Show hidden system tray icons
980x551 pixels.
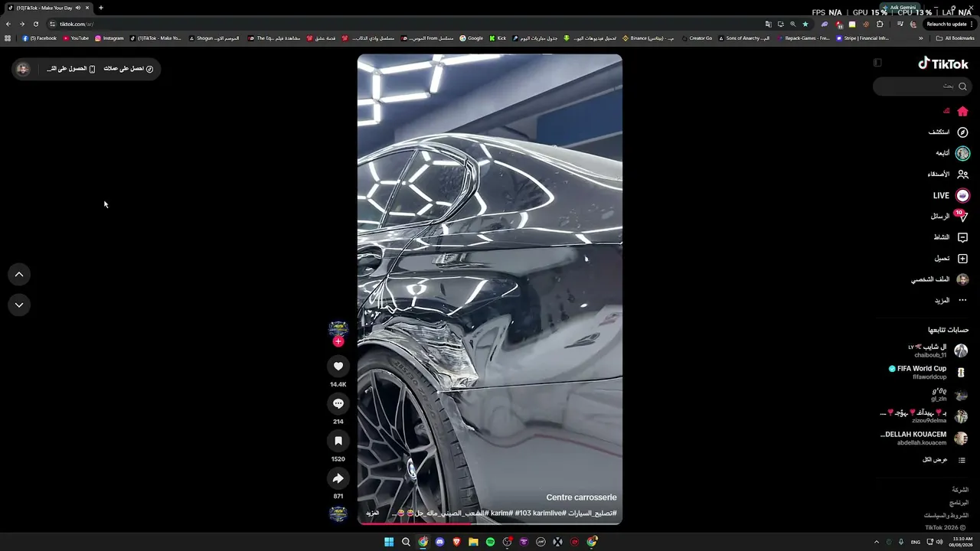[877, 542]
